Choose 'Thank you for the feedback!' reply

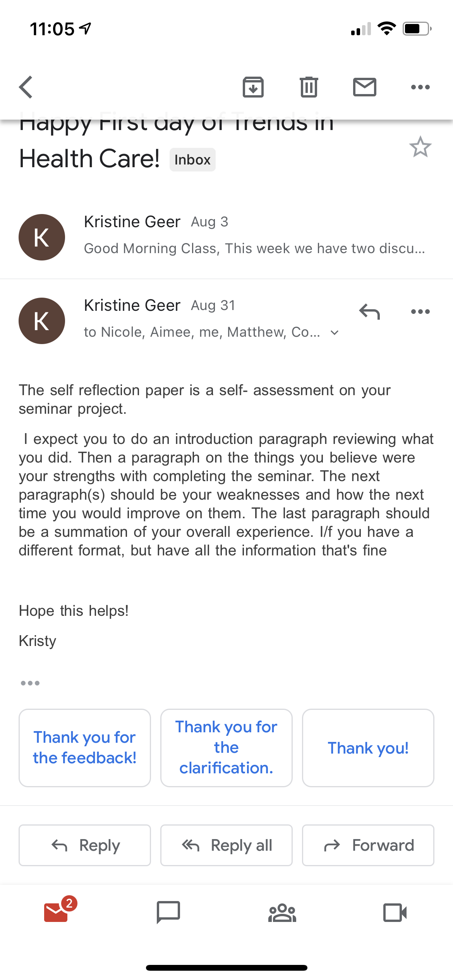tap(85, 748)
